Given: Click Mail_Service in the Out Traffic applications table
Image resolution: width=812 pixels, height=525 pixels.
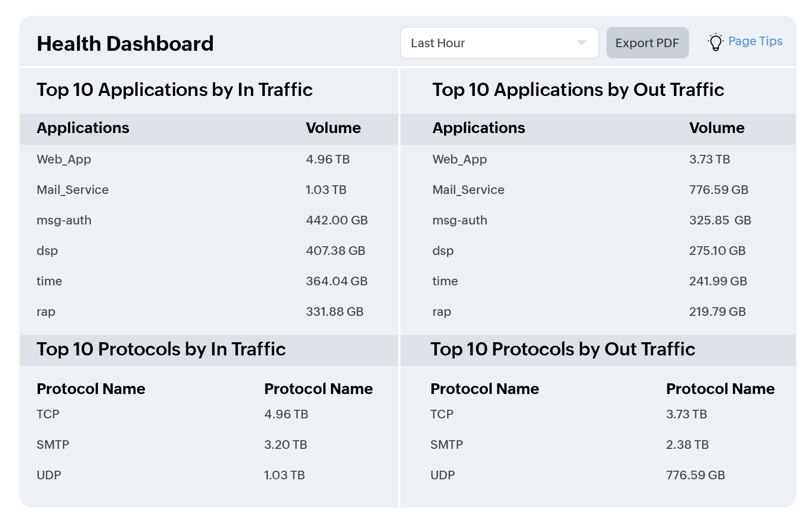Looking at the screenshot, I should pyautogui.click(x=468, y=190).
